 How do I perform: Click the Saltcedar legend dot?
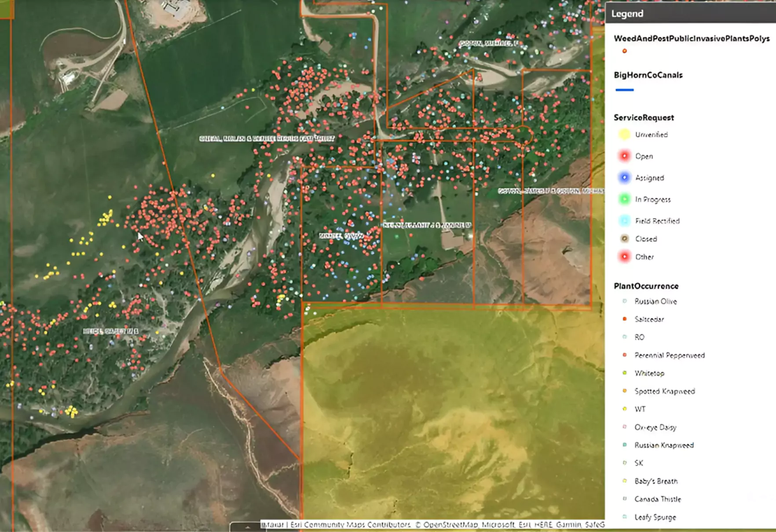(624, 319)
